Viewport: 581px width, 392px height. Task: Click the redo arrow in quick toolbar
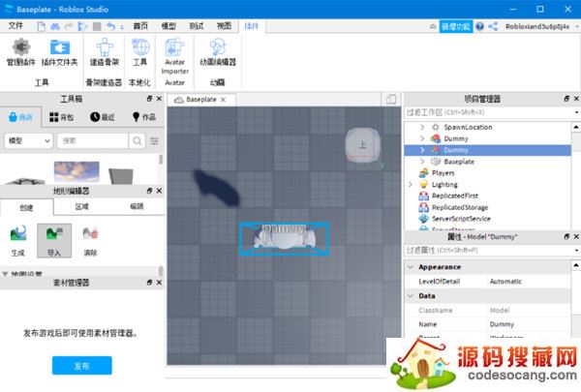tap(69, 26)
